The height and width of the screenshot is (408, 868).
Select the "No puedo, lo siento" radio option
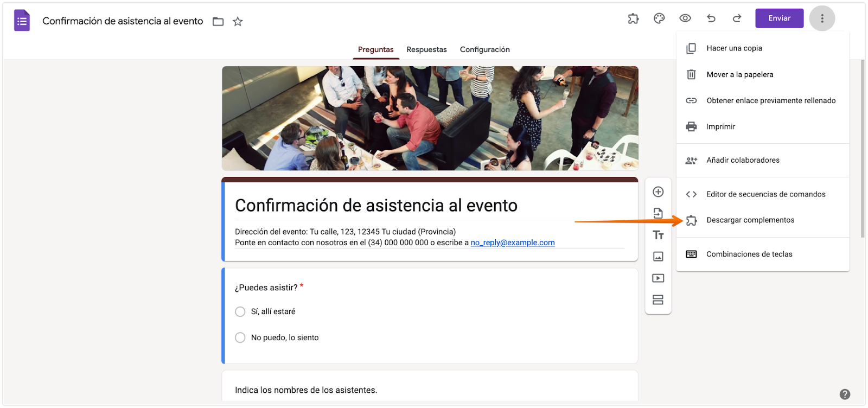(x=240, y=337)
